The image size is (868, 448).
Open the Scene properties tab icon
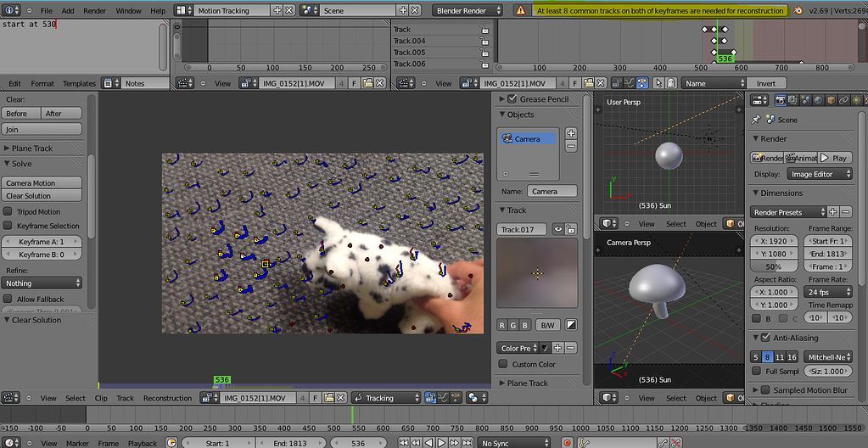point(806,100)
